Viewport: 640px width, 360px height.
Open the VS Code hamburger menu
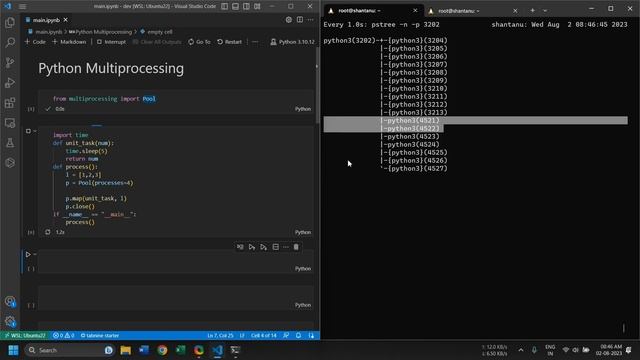pos(22,6)
